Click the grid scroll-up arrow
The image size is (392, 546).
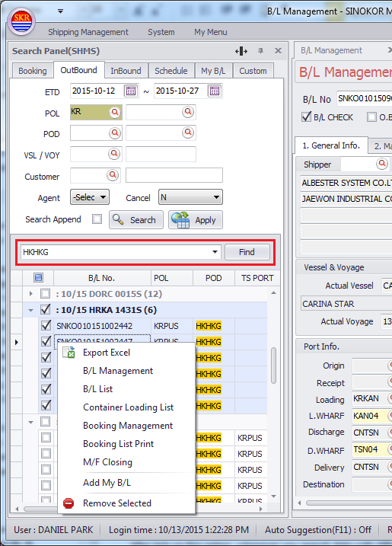pos(273,293)
